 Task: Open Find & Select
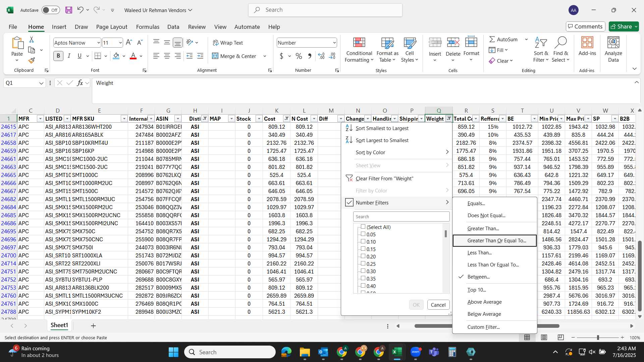coord(560,50)
